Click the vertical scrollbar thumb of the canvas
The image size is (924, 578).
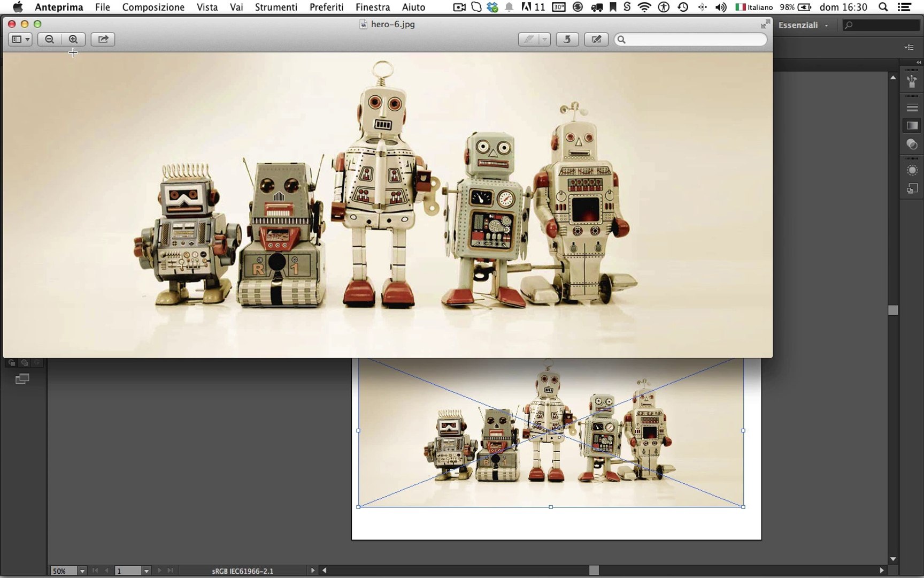tap(892, 310)
